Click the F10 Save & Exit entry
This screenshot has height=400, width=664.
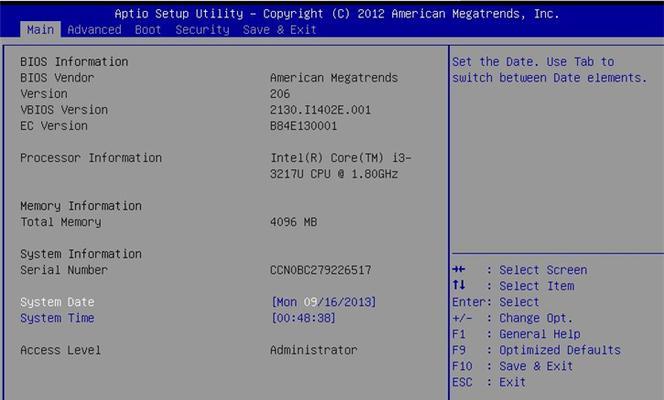512,366
